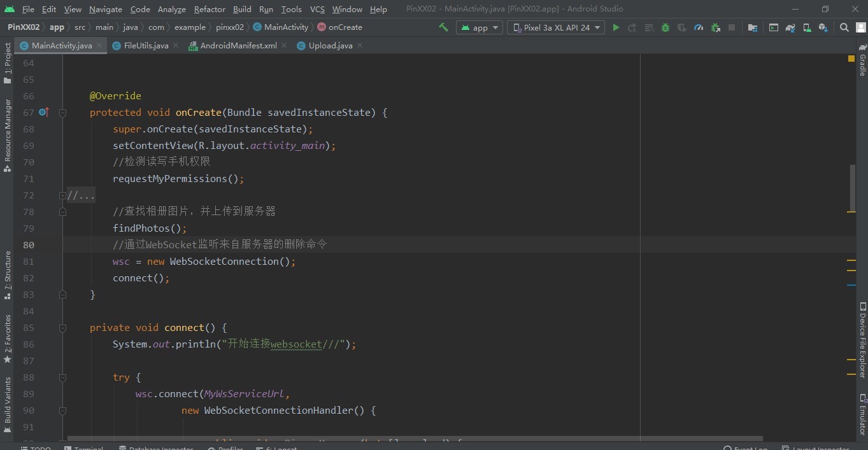The height and width of the screenshot is (450, 868).
Task: Open the VCS menu
Action: click(x=317, y=9)
